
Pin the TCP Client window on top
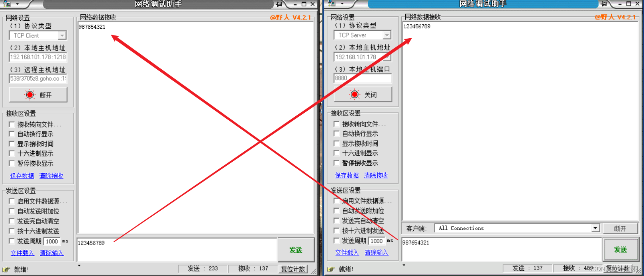tap(279, 4)
